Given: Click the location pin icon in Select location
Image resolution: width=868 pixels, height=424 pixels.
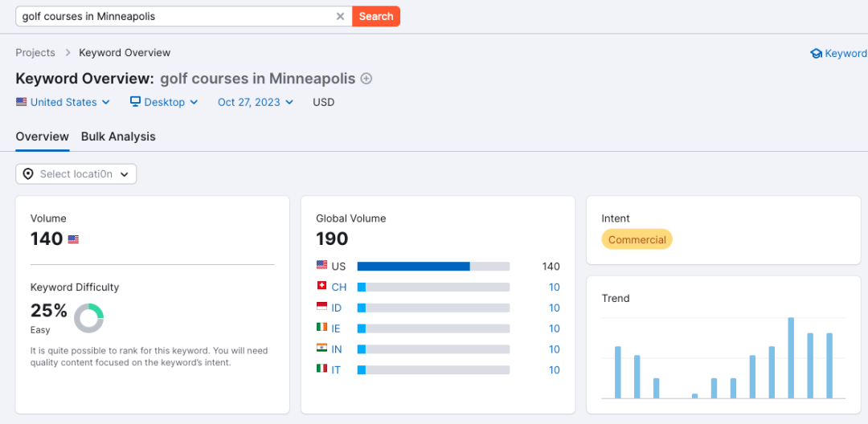Looking at the screenshot, I should click(x=28, y=174).
